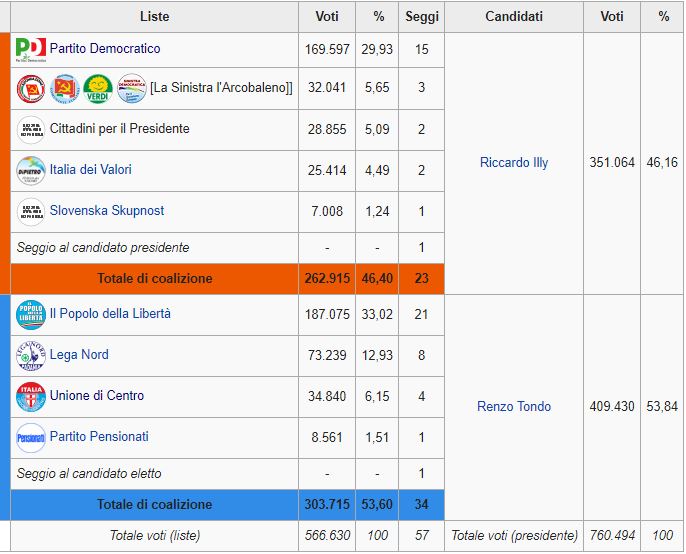Follow the Partito Democratico text link

click(x=104, y=49)
